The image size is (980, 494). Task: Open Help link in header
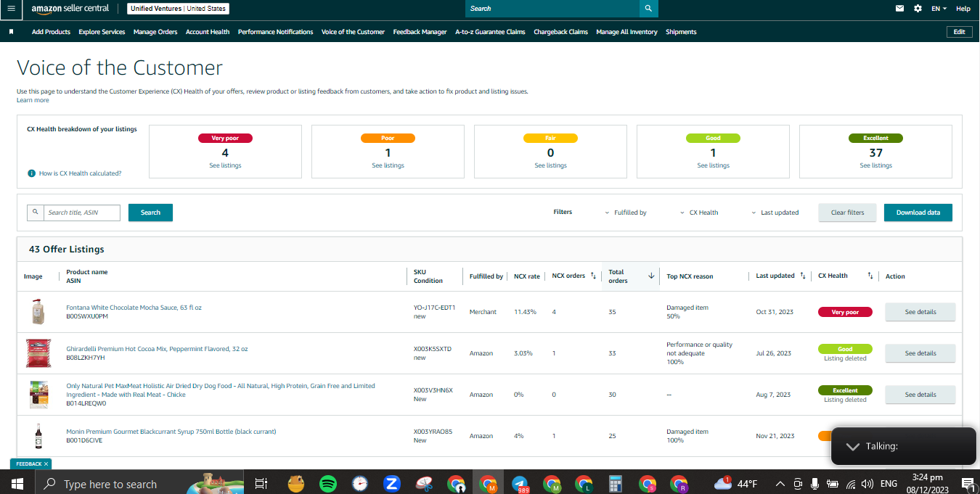(x=963, y=9)
